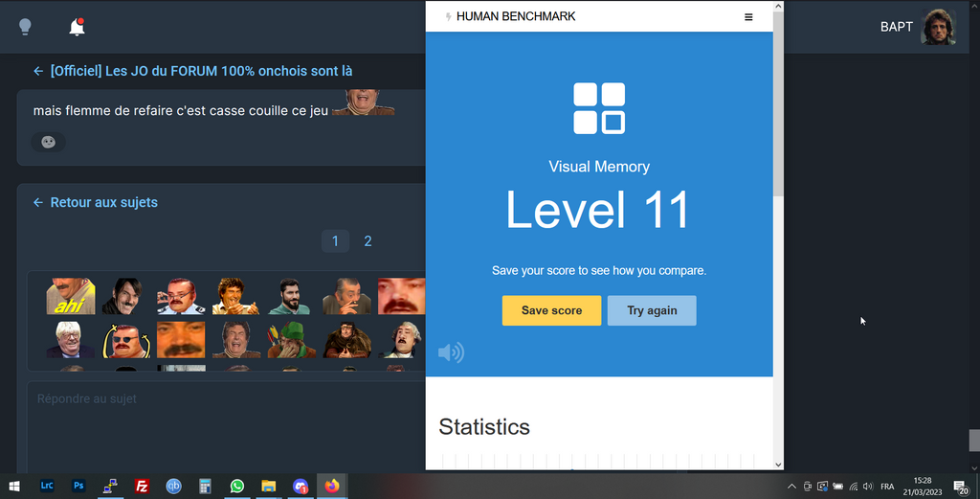Insert the bearded man in green sticker
The image size is (980, 499).
pos(291,296)
